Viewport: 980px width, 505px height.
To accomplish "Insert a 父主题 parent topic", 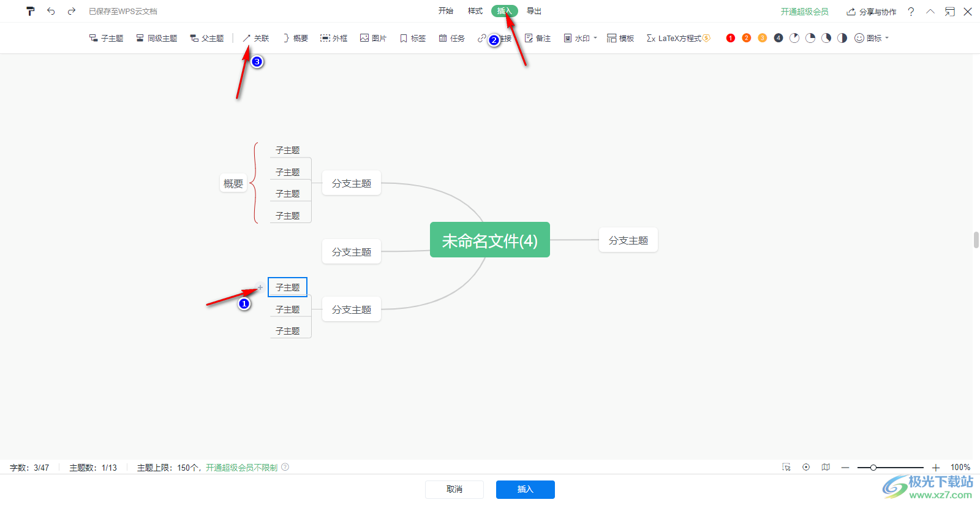I will pyautogui.click(x=206, y=38).
